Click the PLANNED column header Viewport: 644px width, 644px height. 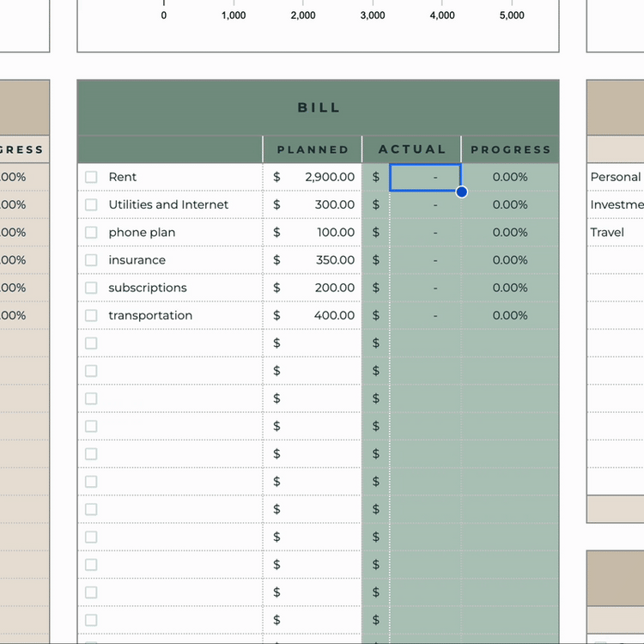pos(313,149)
